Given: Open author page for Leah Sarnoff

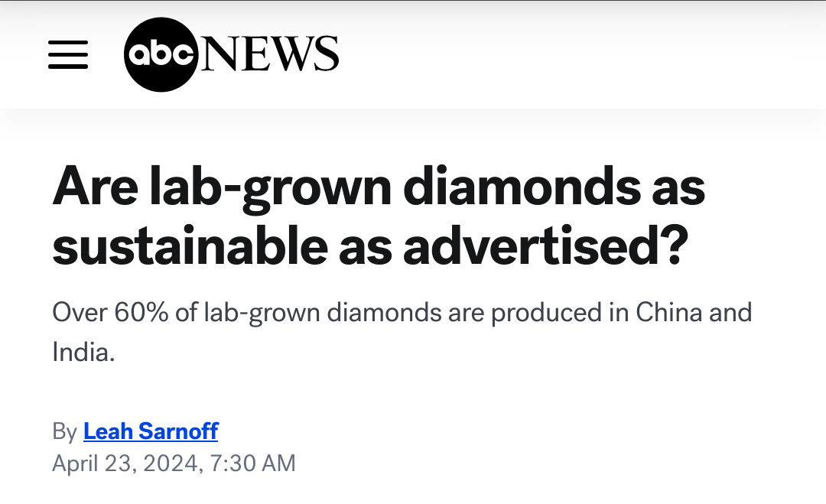Looking at the screenshot, I should click(151, 431).
